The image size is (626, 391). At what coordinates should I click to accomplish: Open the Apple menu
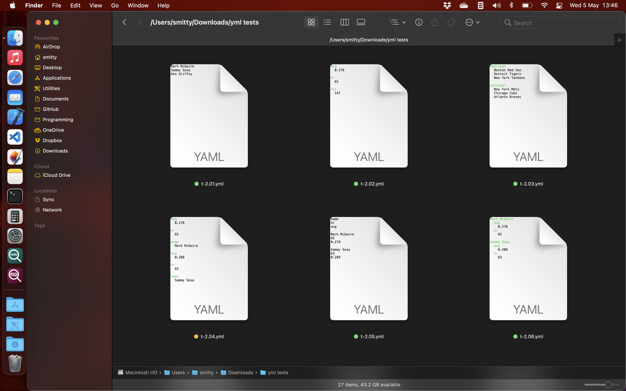[x=12, y=5]
